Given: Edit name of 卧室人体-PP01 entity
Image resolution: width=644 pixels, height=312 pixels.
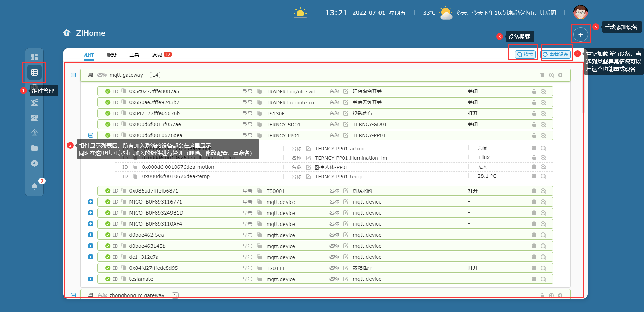Looking at the screenshot, I should [x=308, y=167].
